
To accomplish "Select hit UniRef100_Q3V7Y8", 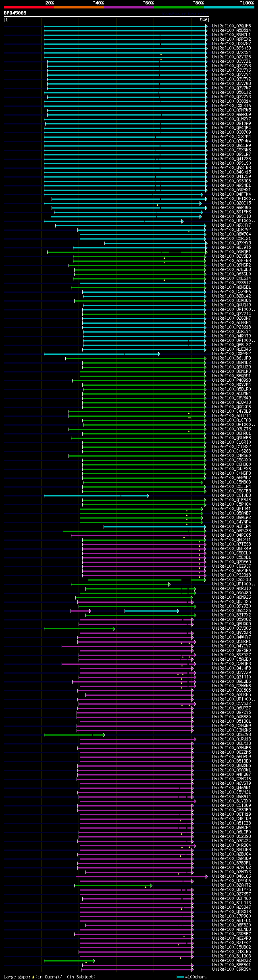I will 231,66.
